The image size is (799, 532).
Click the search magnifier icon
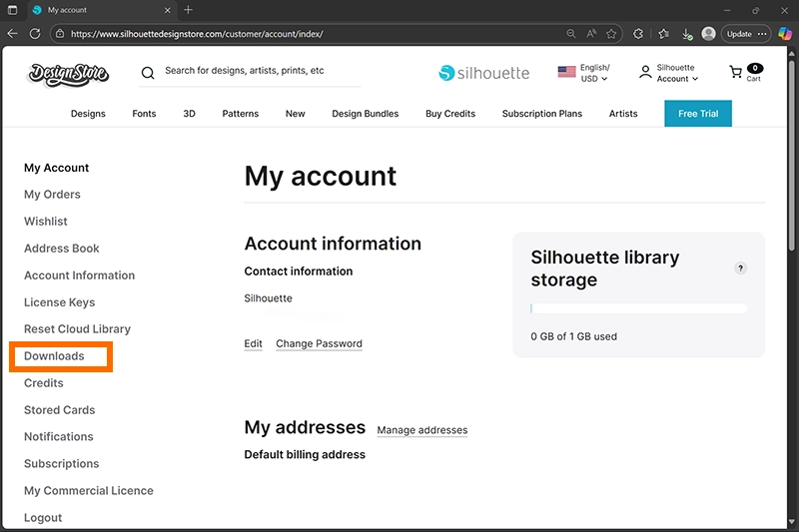tap(148, 73)
